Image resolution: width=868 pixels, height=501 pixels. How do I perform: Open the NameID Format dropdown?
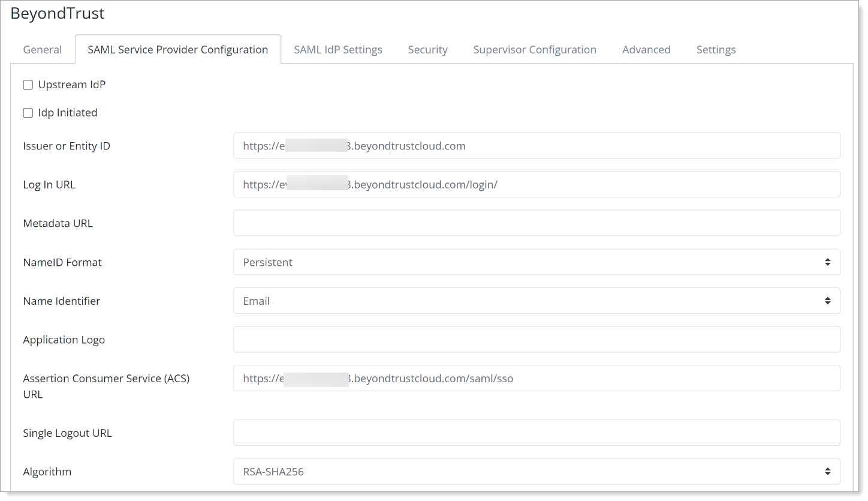[x=537, y=262]
